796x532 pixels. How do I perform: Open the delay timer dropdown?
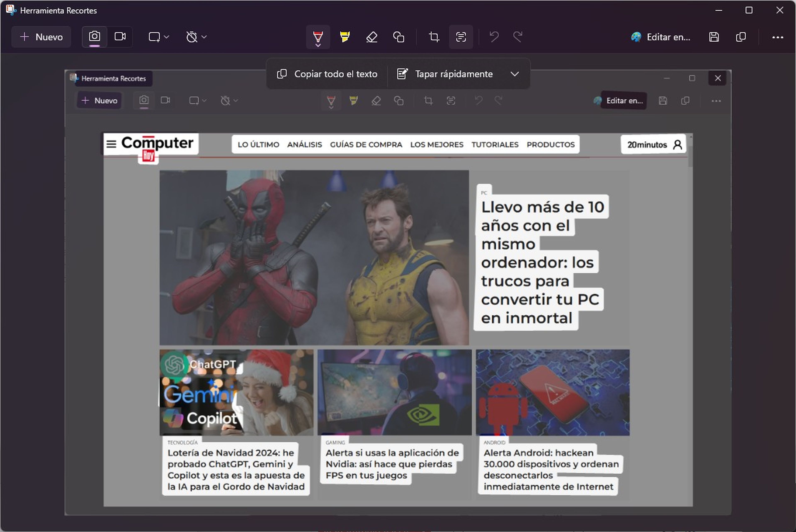(196, 37)
